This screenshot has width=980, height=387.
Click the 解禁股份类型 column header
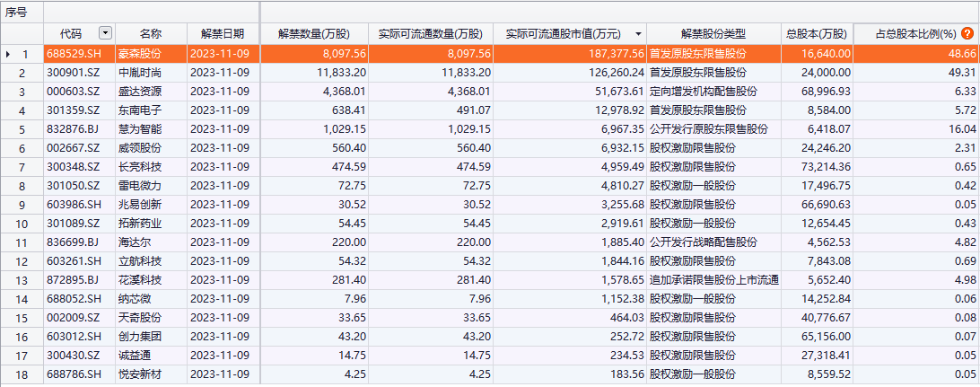click(713, 34)
